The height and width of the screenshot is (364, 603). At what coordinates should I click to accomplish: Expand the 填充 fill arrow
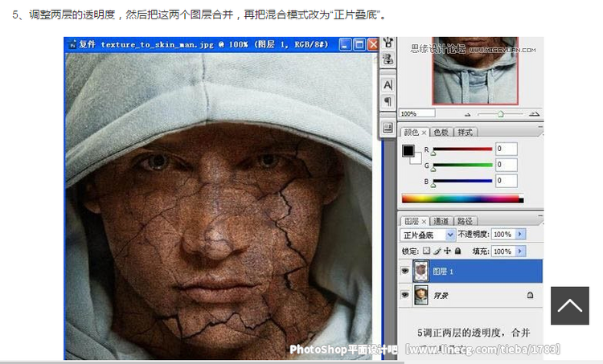pyautogui.click(x=519, y=252)
